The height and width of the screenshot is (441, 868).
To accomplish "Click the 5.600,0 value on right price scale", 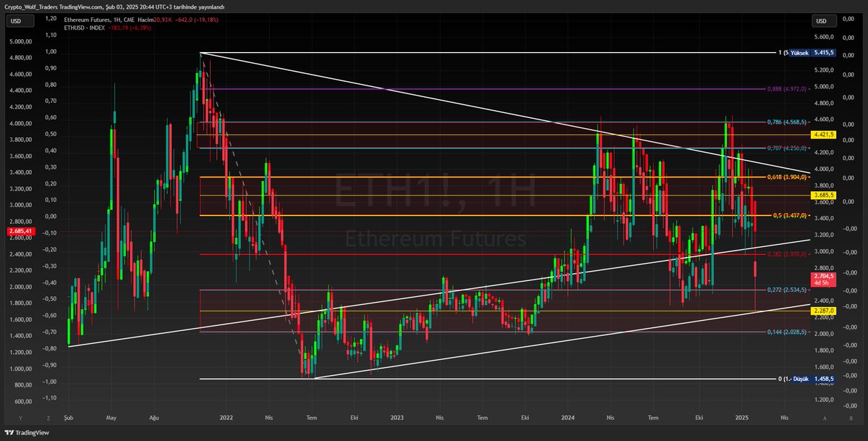I will [825, 37].
